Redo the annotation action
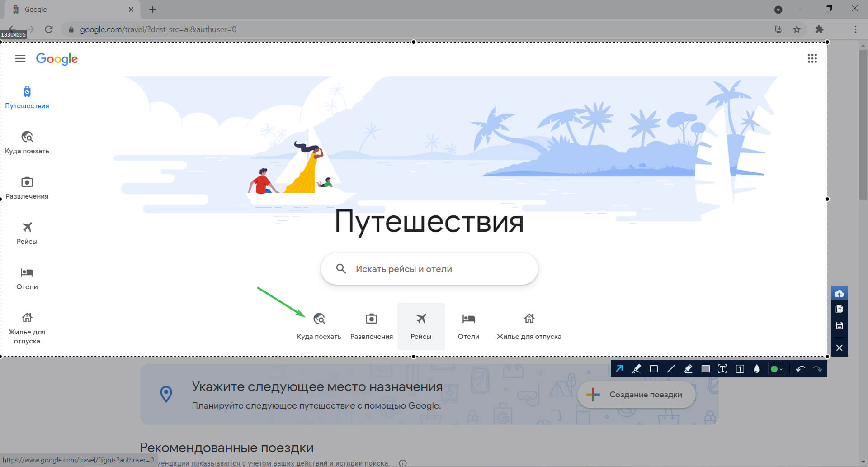868x467 pixels. click(818, 369)
